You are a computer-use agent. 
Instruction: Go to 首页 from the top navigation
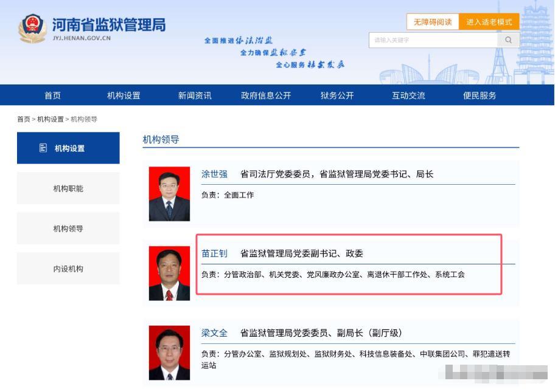pos(54,95)
